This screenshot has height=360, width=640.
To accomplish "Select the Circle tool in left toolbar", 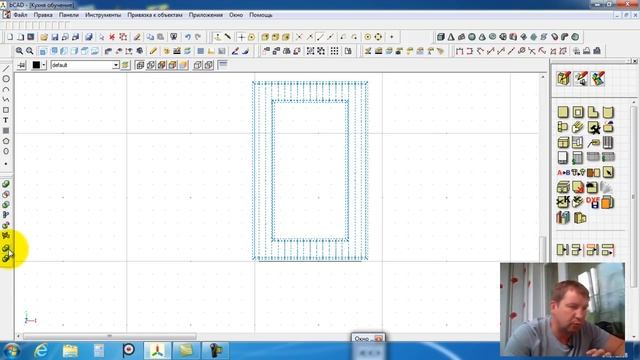I will click(6, 79).
